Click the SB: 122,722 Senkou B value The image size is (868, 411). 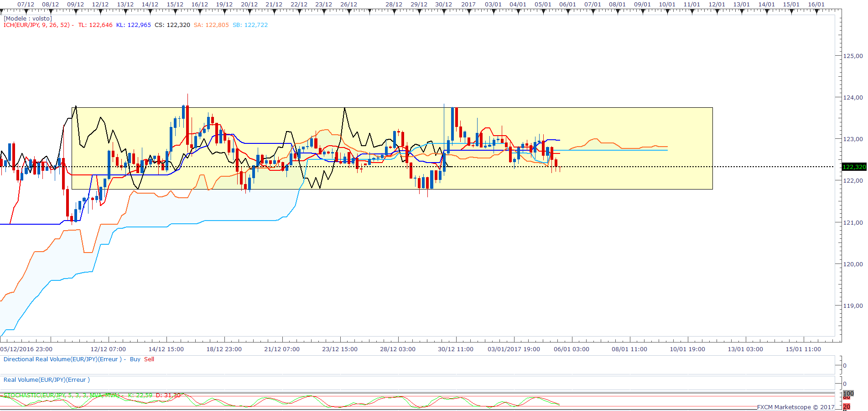(250, 25)
